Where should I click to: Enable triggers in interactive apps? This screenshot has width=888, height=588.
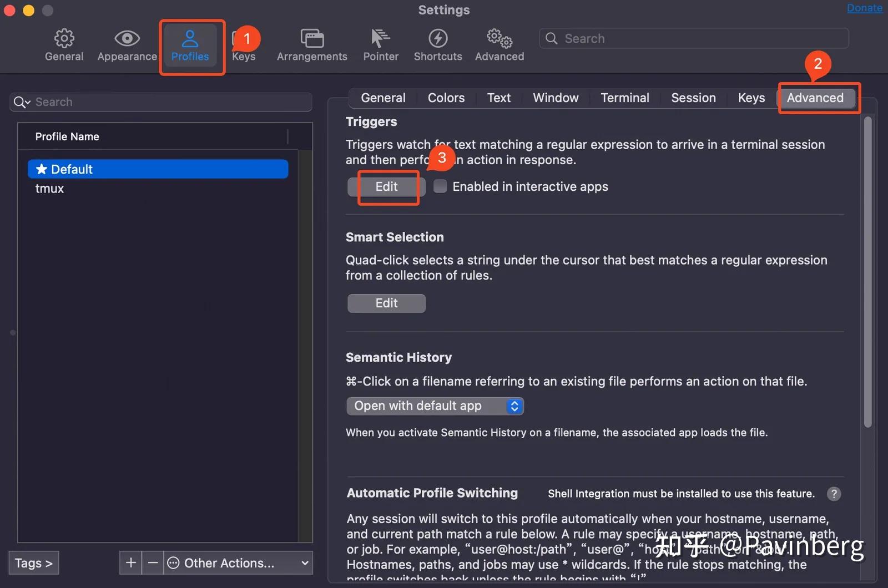pyautogui.click(x=440, y=186)
